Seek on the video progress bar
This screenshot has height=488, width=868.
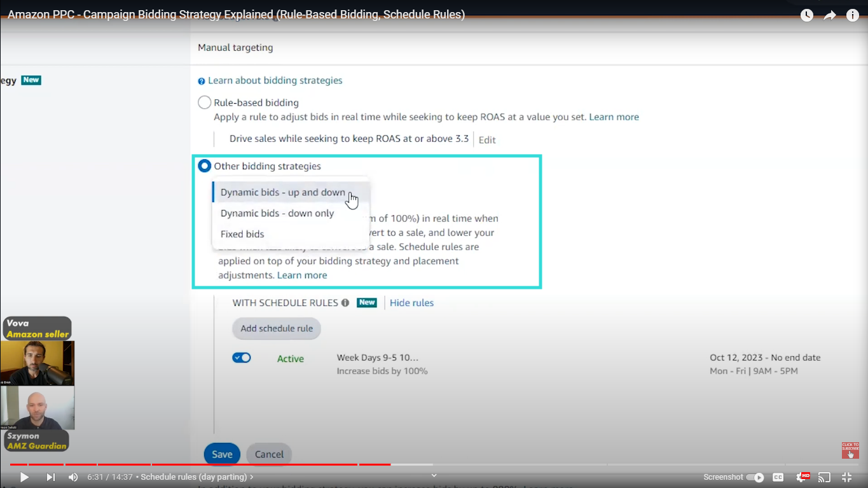pyautogui.click(x=434, y=464)
